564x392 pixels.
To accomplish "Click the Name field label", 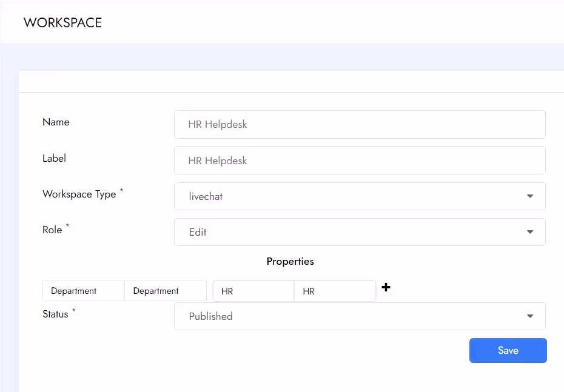I will tap(56, 122).
